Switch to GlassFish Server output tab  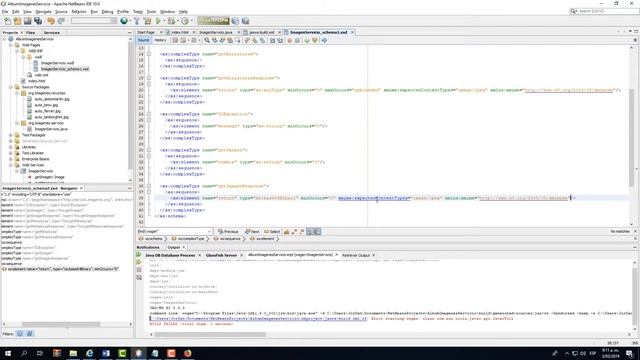pos(221,255)
